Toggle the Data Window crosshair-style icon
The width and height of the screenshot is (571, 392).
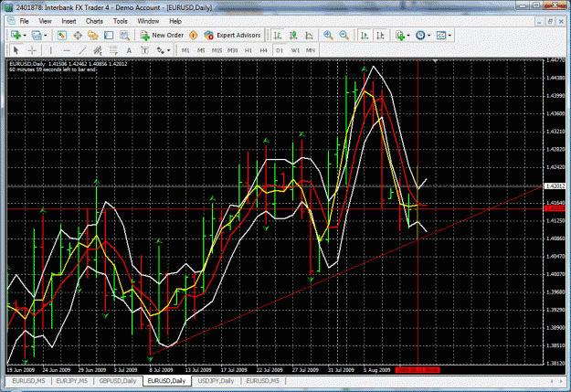click(x=78, y=36)
